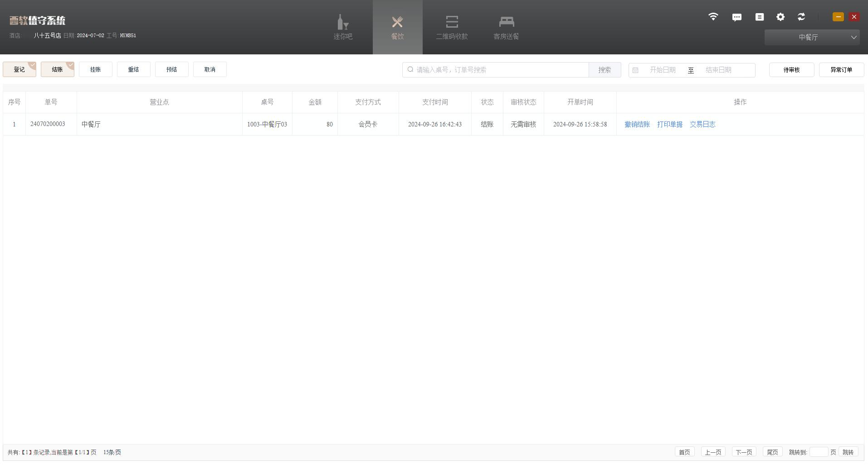Toggle the 登记 status filter

(x=20, y=69)
